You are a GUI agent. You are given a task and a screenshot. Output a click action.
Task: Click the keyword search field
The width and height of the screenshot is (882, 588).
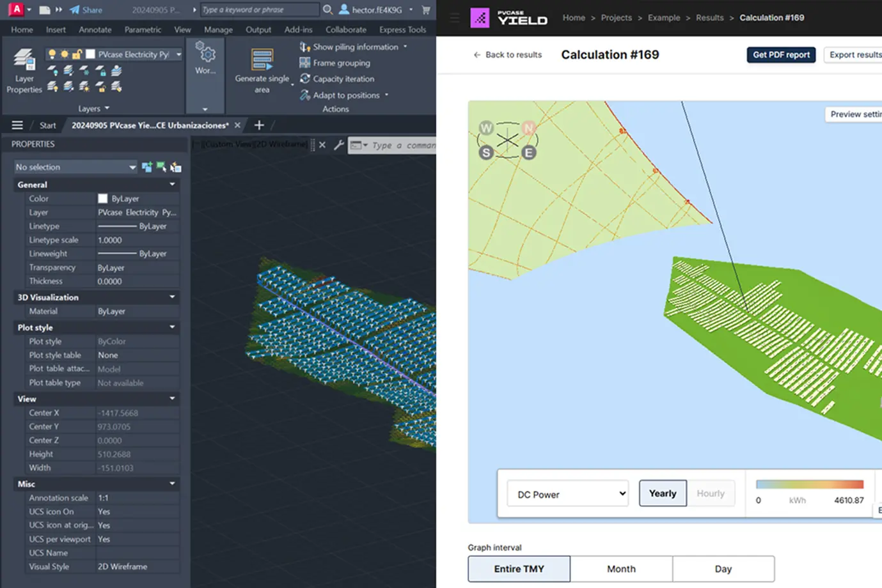[259, 10]
